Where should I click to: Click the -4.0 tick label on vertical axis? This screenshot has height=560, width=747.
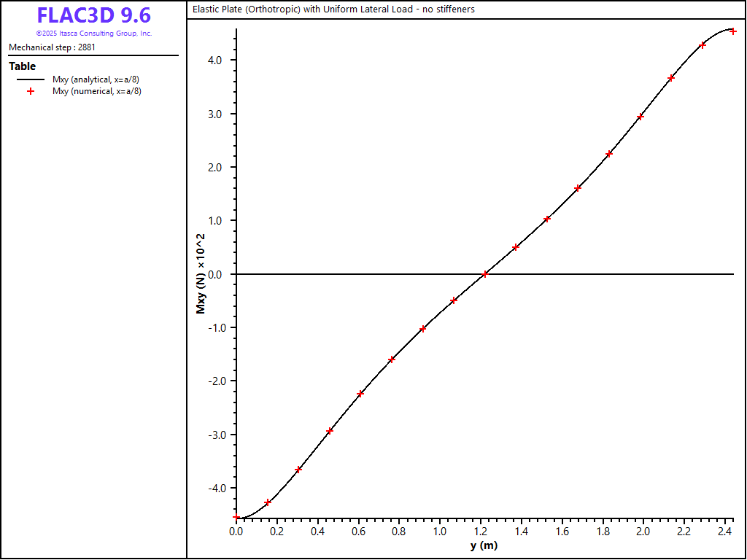[x=217, y=488]
